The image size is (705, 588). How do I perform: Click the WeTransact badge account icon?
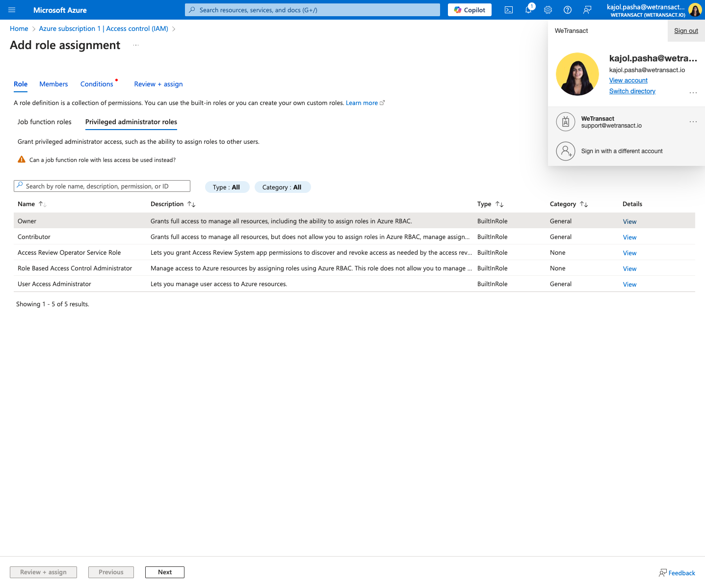click(x=566, y=122)
